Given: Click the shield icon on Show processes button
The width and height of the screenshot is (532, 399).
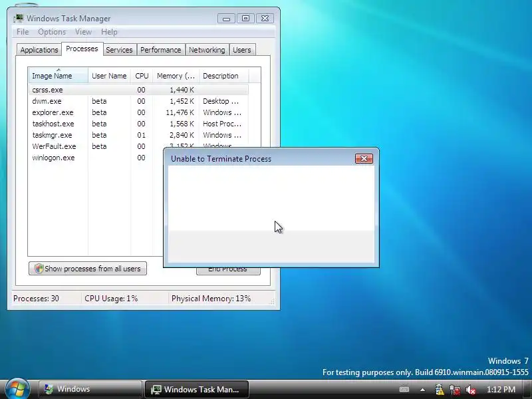Looking at the screenshot, I should (x=39, y=269).
